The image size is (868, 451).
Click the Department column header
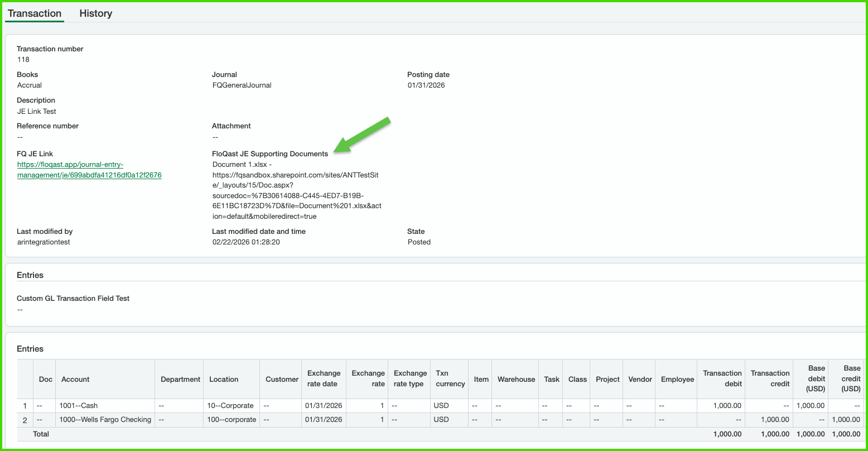click(180, 379)
